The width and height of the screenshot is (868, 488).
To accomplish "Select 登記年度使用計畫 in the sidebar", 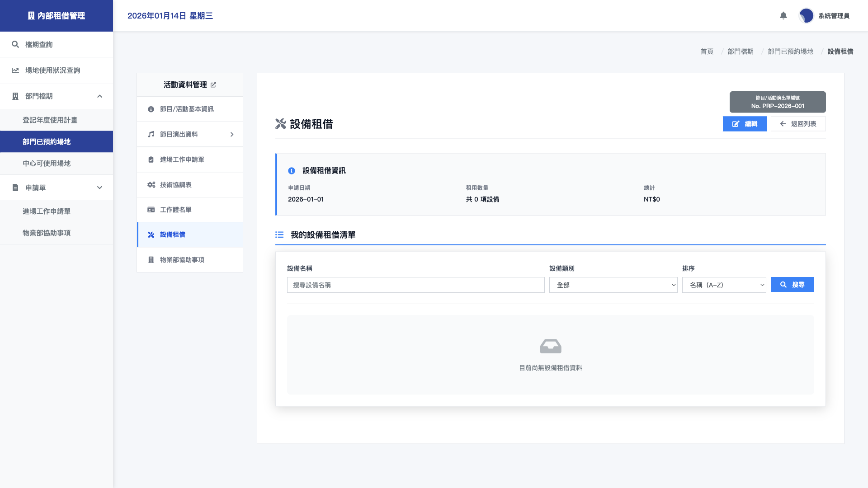I will point(50,120).
